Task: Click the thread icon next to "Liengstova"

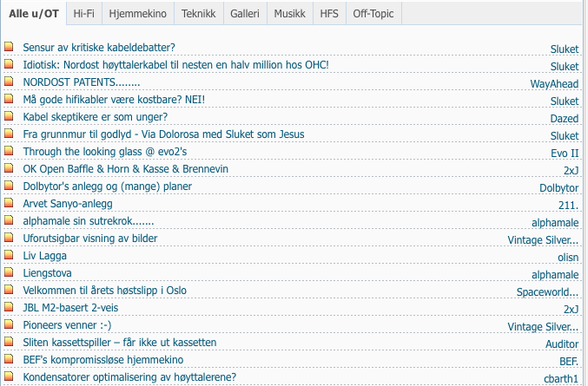Action: (9, 273)
